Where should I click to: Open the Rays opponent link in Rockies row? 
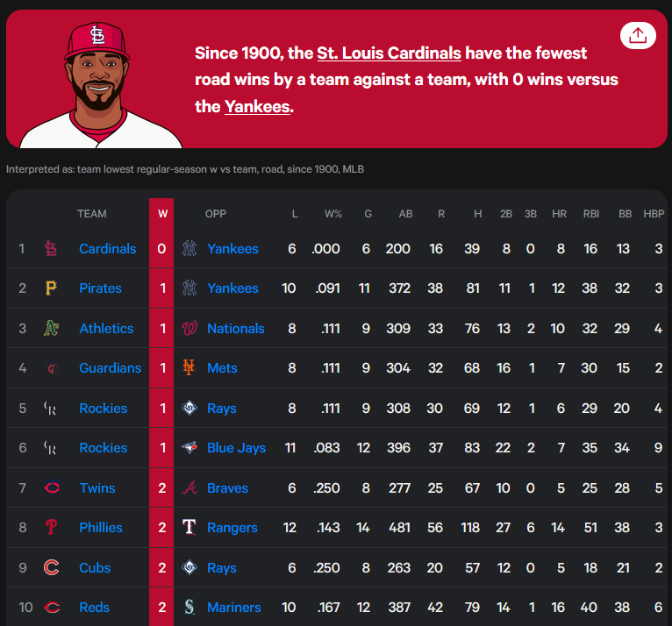click(x=222, y=409)
